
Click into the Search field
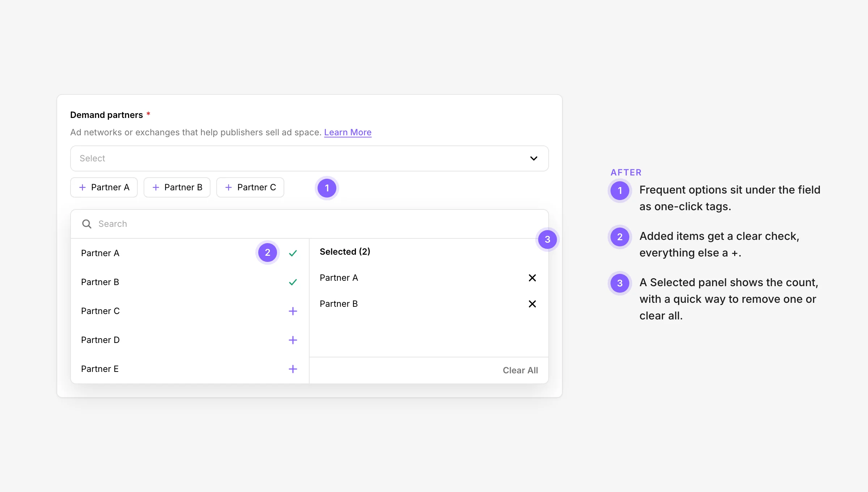coord(309,224)
